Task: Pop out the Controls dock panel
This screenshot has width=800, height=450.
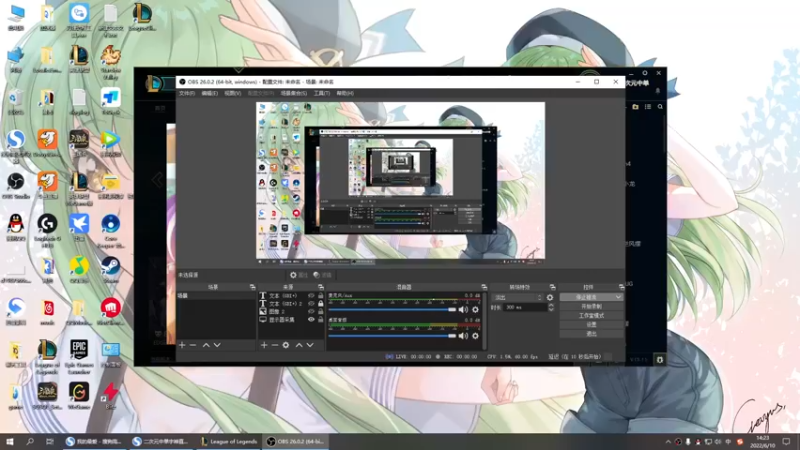Action: point(621,287)
